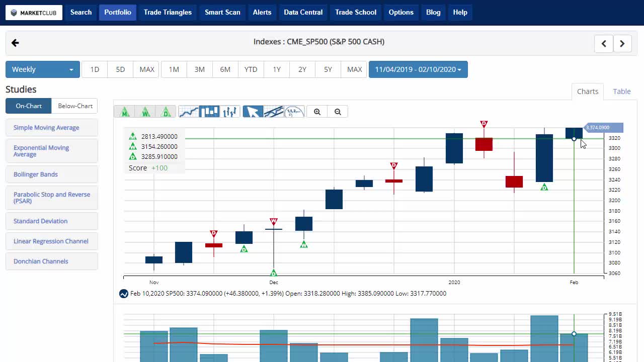The width and height of the screenshot is (644, 362).
Task: Add Parabolic Stop and Reverse study
Action: (x=52, y=198)
